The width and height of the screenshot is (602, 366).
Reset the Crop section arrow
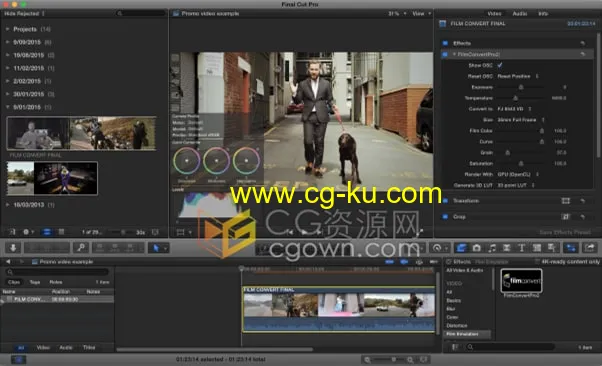pyautogui.click(x=583, y=217)
